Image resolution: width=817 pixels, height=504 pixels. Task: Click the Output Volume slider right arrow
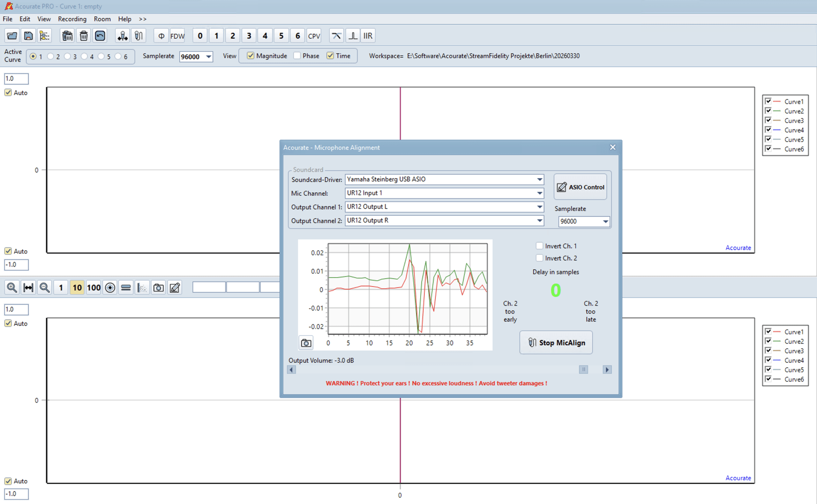pyautogui.click(x=607, y=370)
